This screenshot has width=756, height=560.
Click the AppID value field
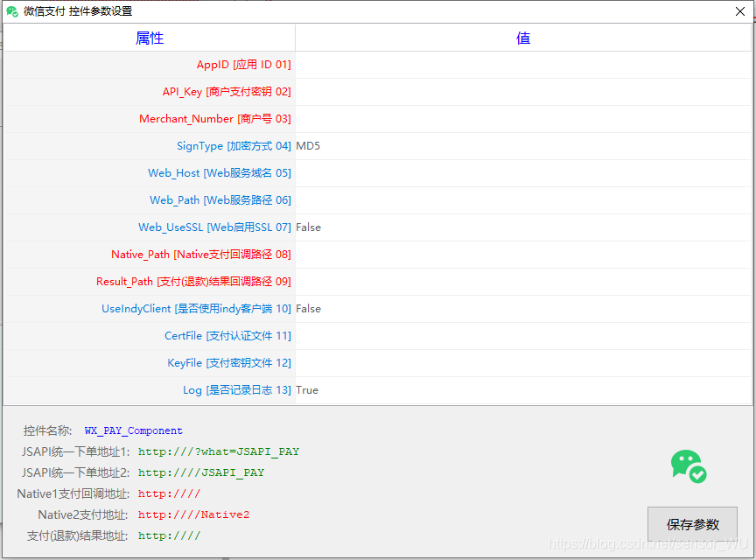(x=523, y=65)
